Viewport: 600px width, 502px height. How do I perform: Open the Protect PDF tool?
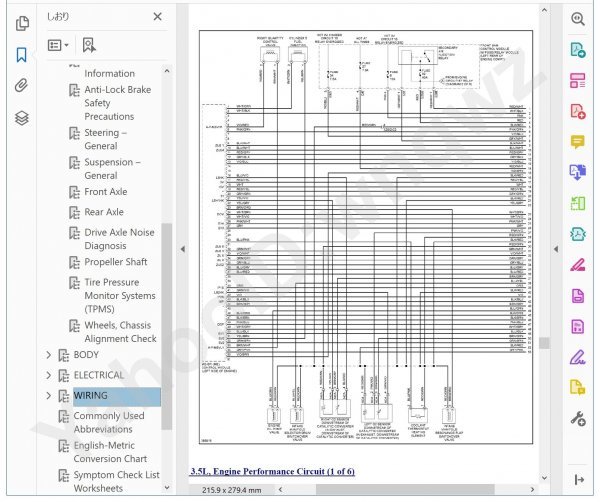coord(577,295)
